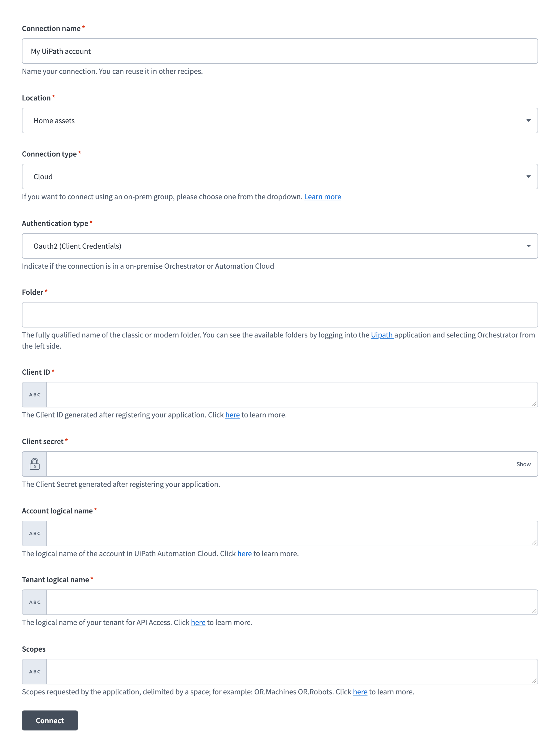Screen dimensions: 560x751
Task: Click the Authentication type dropdown arrow
Action: (x=529, y=246)
